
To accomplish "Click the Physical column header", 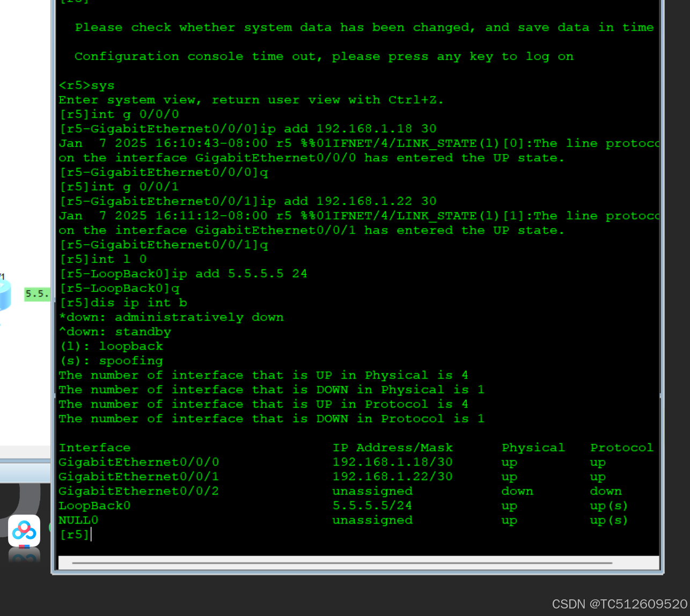I will (x=533, y=448).
